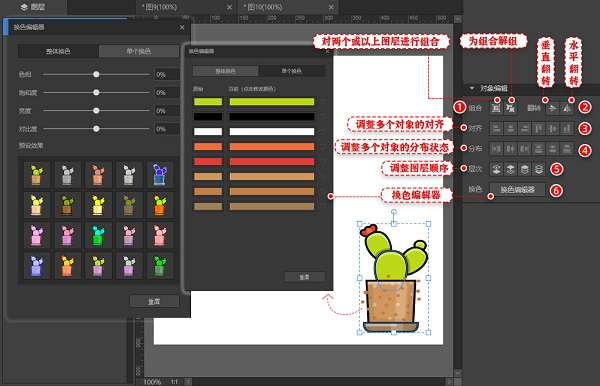Click the horizontal flip icon
The image size is (600, 386).
pos(567,109)
